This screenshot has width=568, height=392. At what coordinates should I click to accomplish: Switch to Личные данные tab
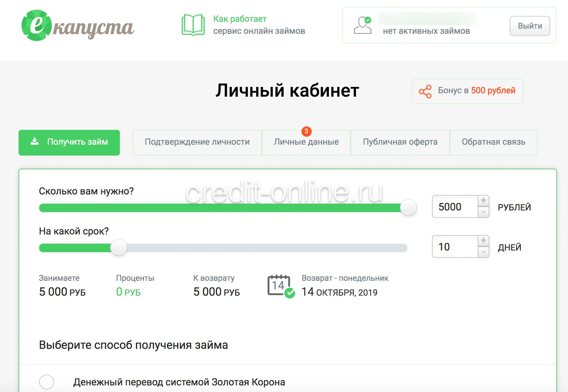tap(306, 142)
